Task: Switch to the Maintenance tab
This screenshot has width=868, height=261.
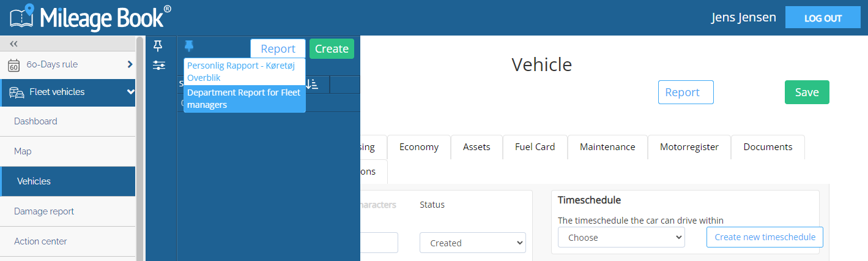Action: [x=607, y=147]
